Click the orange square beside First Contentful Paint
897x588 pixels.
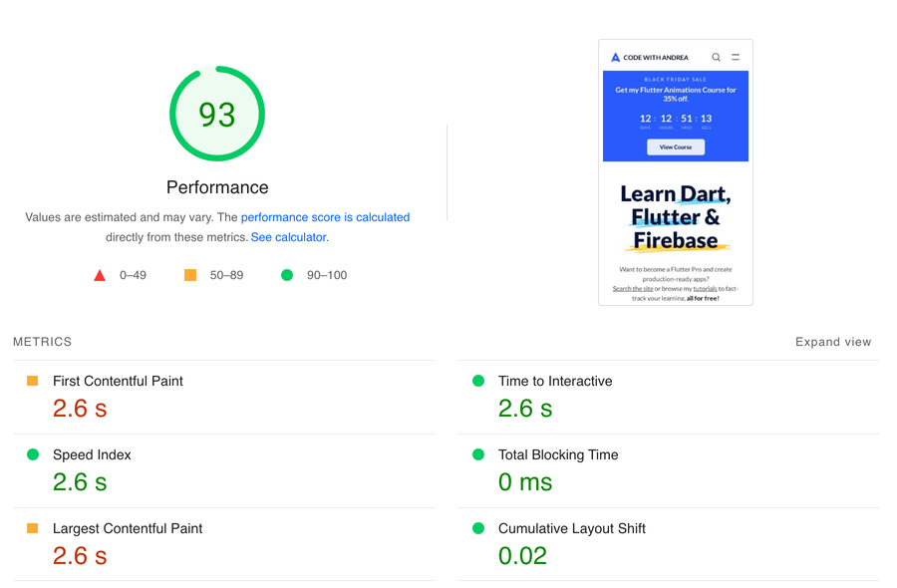point(33,381)
